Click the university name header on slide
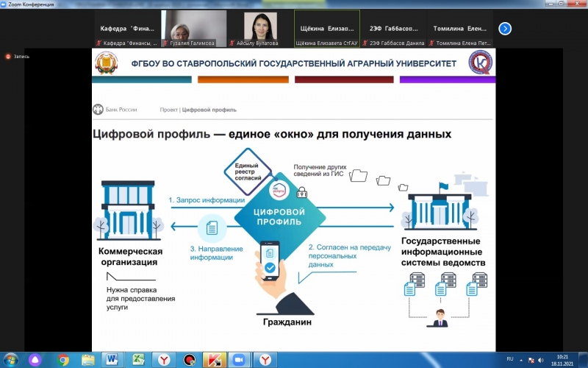Viewport: 588px width, 368px height. [293, 63]
